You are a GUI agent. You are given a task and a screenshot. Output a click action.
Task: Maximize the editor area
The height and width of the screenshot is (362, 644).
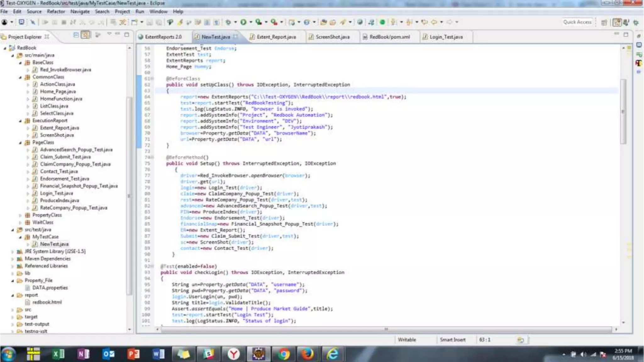tap(626, 34)
